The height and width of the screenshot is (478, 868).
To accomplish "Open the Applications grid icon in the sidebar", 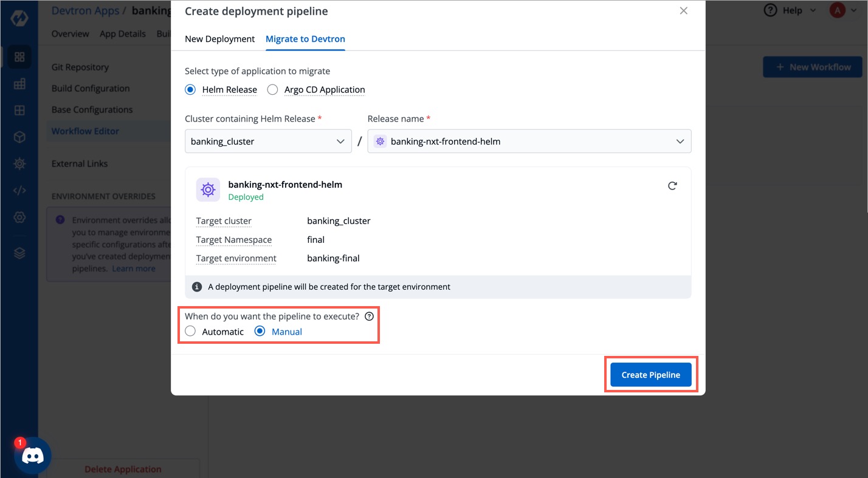I will click(x=19, y=56).
